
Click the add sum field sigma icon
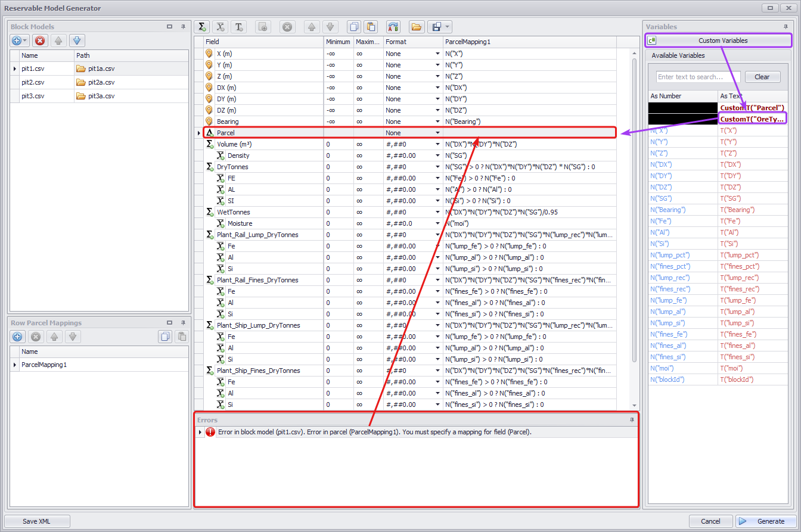pos(203,27)
